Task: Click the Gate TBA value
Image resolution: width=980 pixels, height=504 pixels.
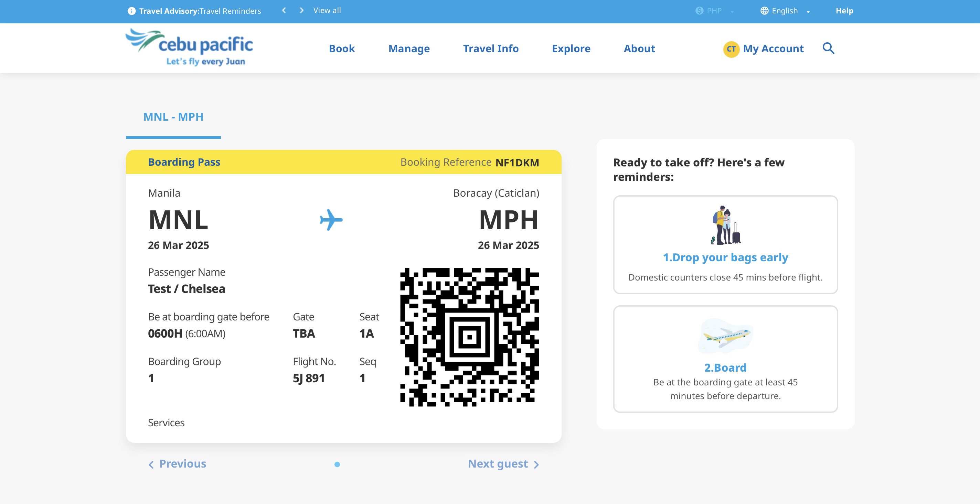Action: point(303,334)
